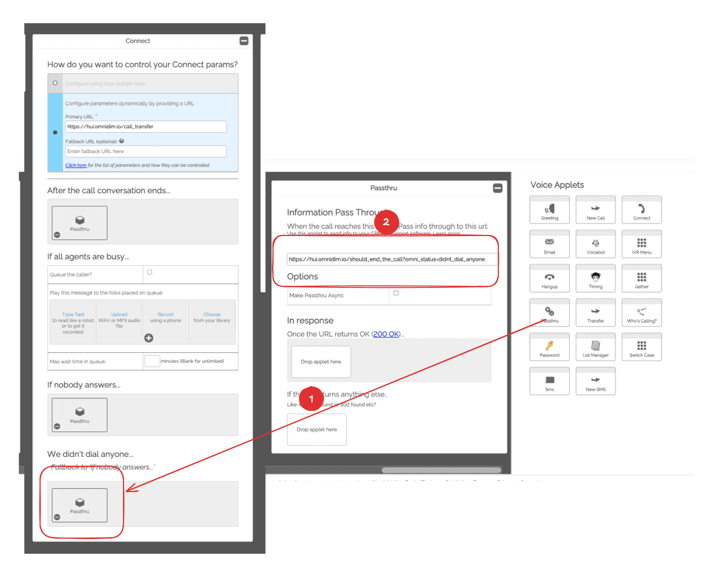Open the Click here parameters link
Viewport: 728px width, 576px height.
coord(76,166)
